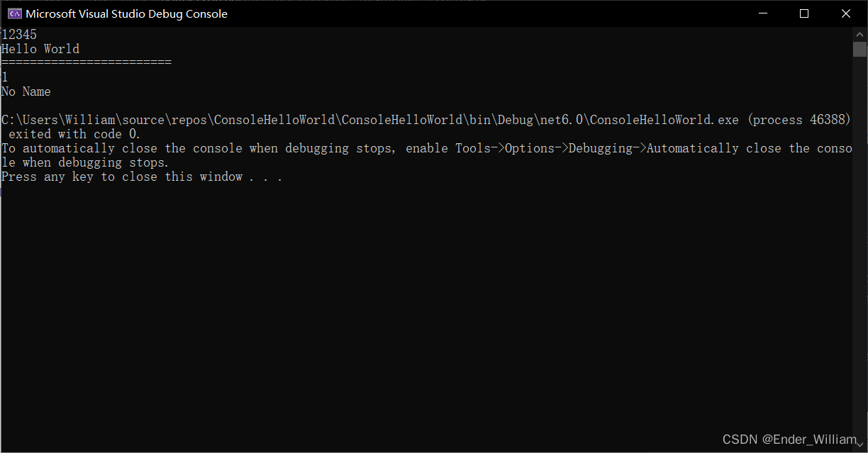Click the scrollbar up arrow
Image resolution: width=868 pixels, height=453 pixels.
pyautogui.click(x=859, y=33)
